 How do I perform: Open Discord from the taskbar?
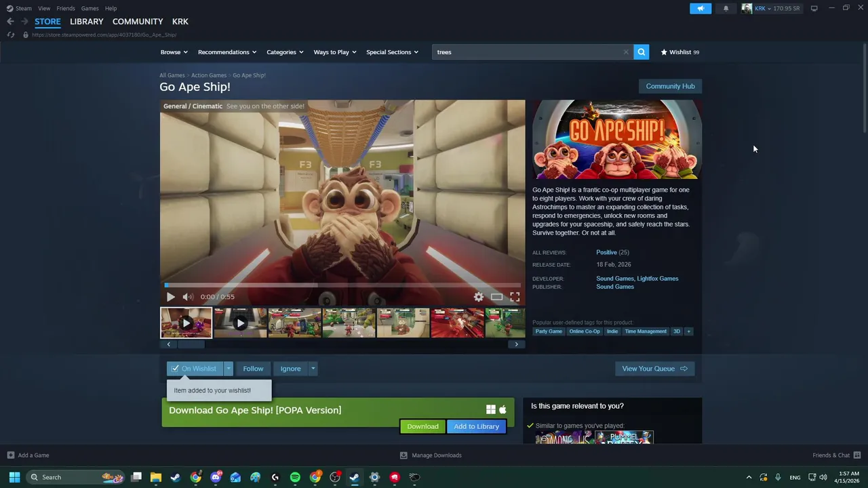(216, 477)
